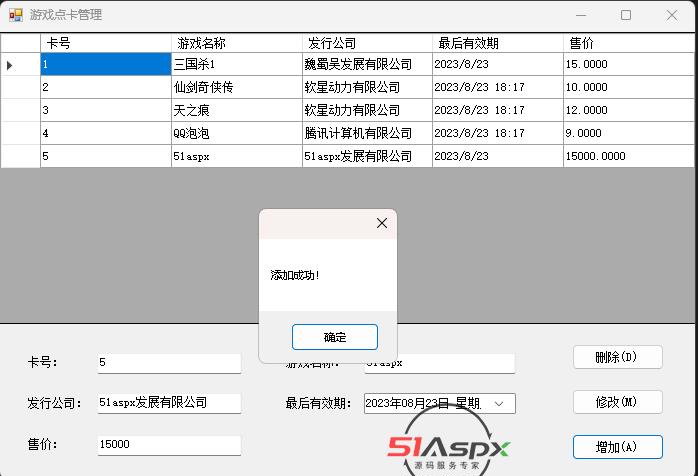
Task: Sort by the 售价 column header
Action: click(629, 43)
